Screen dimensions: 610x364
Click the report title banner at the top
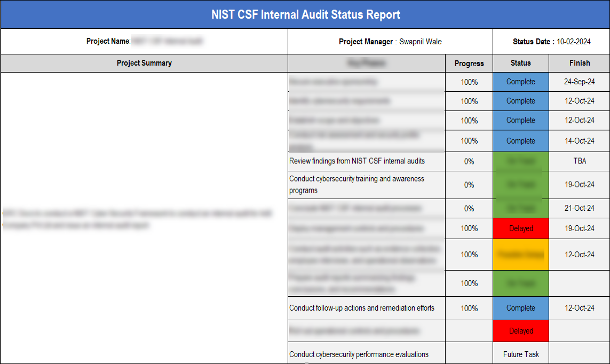click(305, 14)
